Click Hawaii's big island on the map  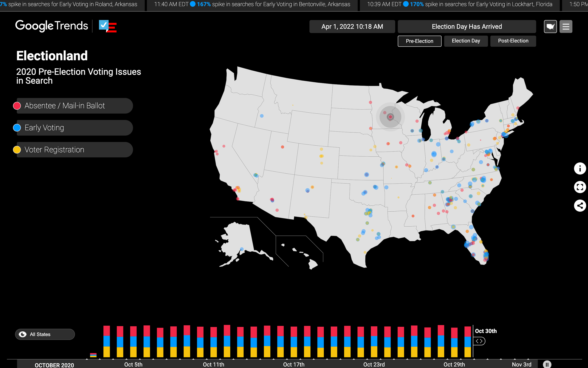pos(313,264)
